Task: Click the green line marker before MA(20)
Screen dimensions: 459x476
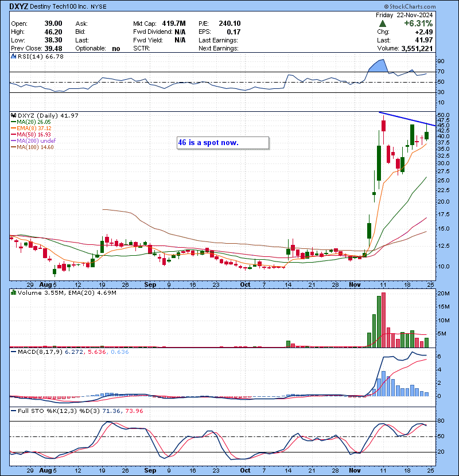Action: (x=13, y=122)
